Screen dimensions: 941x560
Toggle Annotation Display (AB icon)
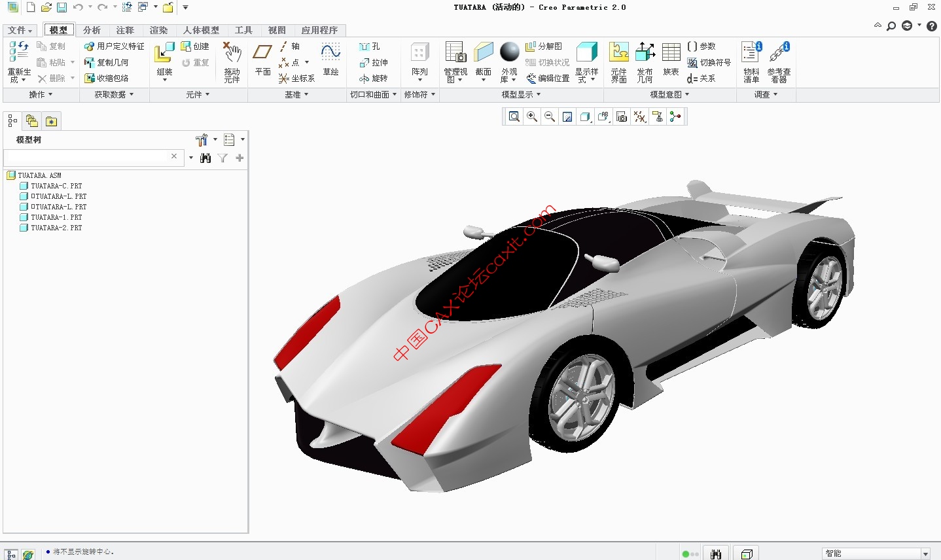click(x=603, y=116)
